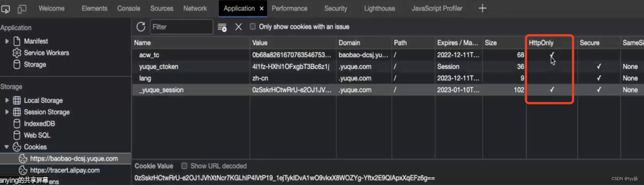Toggle the device emulation toolbar icon

[x=22, y=9]
